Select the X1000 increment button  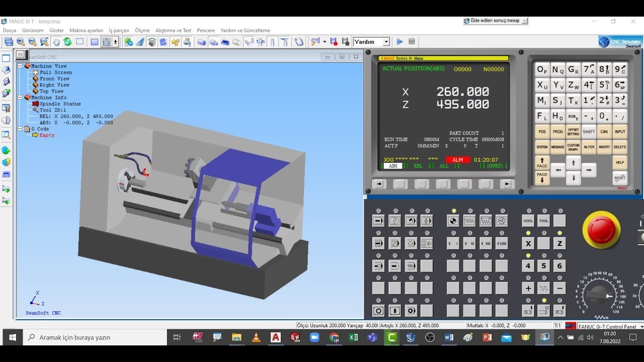(x=501, y=243)
